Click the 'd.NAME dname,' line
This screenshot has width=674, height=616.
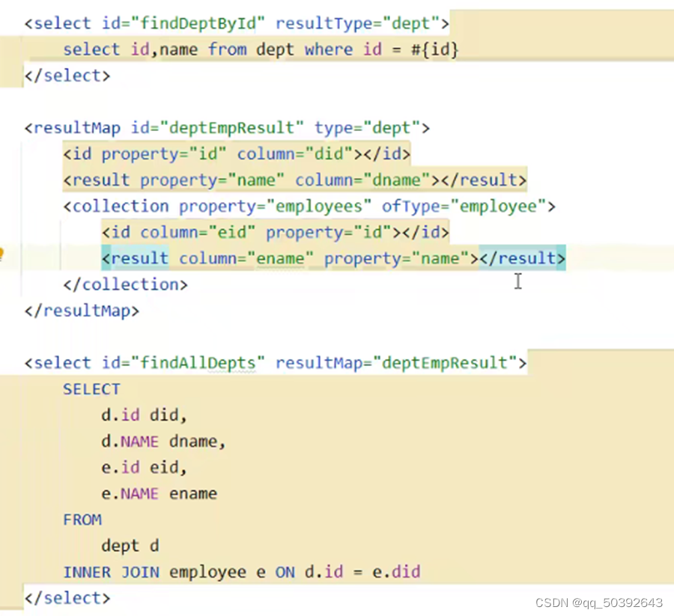tap(163, 442)
